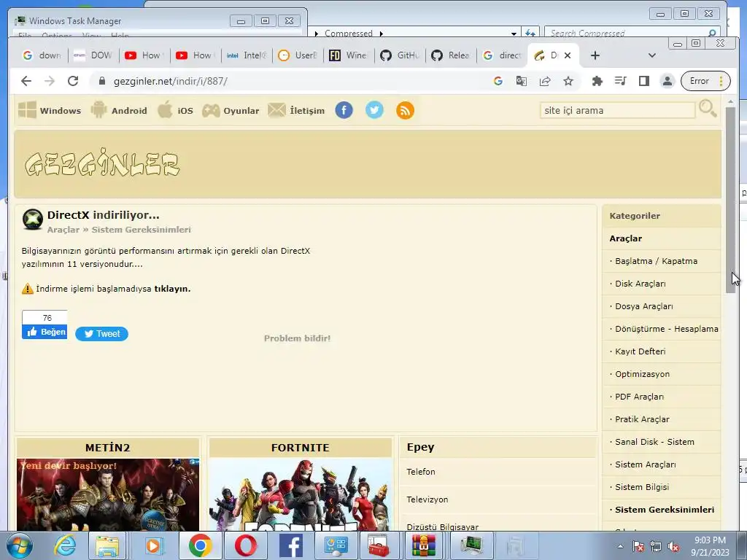747x560 pixels.
Task: Open Sanal Disk - Sistem category
Action: pyautogui.click(x=654, y=442)
